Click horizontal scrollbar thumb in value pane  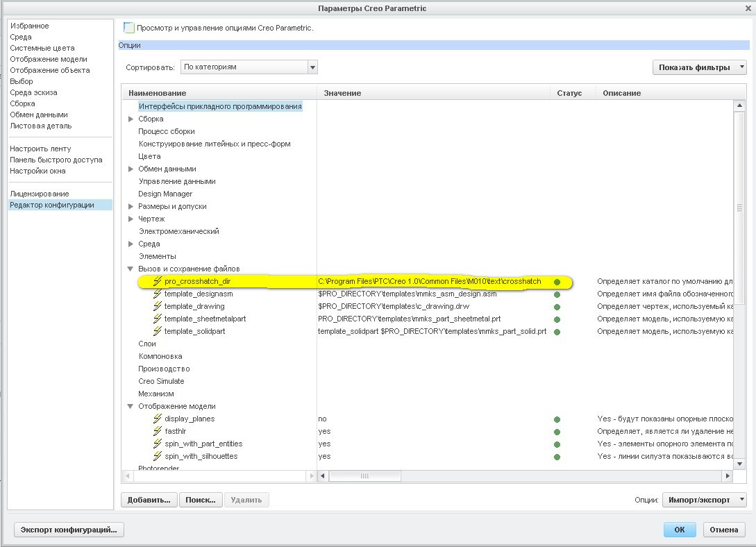pyautogui.click(x=364, y=476)
